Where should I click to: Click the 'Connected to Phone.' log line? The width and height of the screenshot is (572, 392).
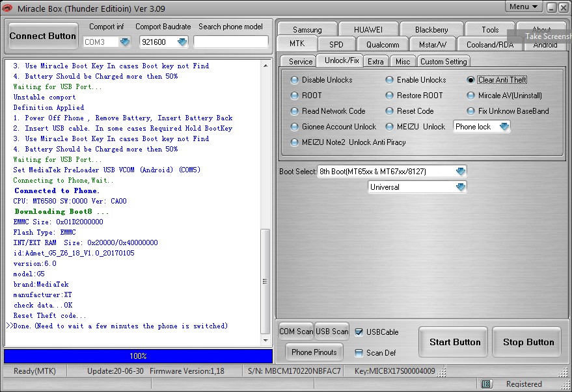pos(57,191)
